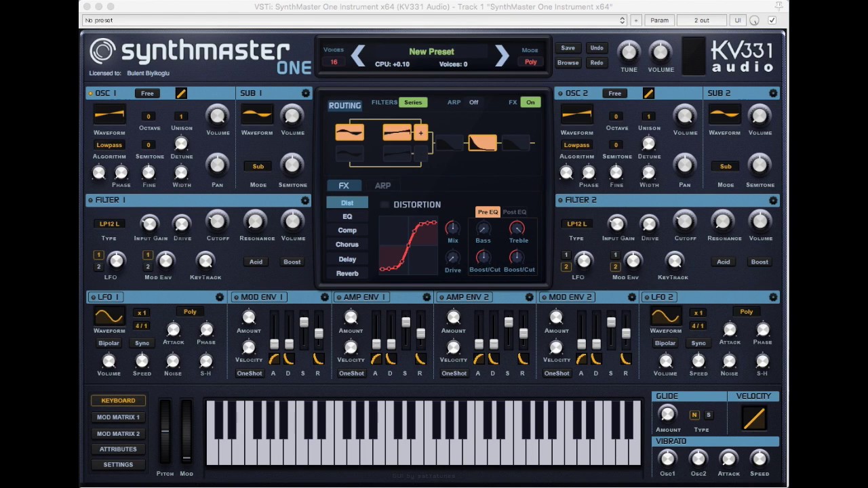Open the SETTINGS page
868x488 pixels.
[118, 465]
